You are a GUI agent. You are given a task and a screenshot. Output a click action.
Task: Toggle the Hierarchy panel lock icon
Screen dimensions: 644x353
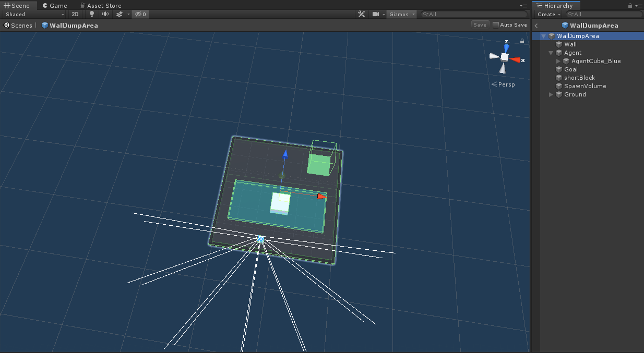(x=630, y=5)
